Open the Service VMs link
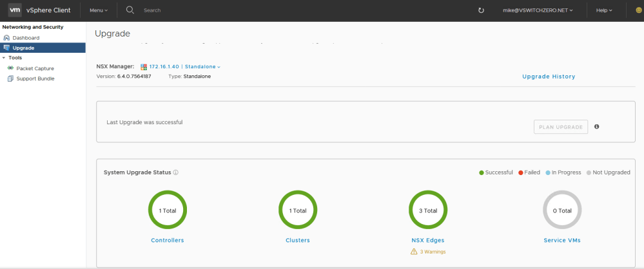This screenshot has height=269, width=644. click(562, 240)
